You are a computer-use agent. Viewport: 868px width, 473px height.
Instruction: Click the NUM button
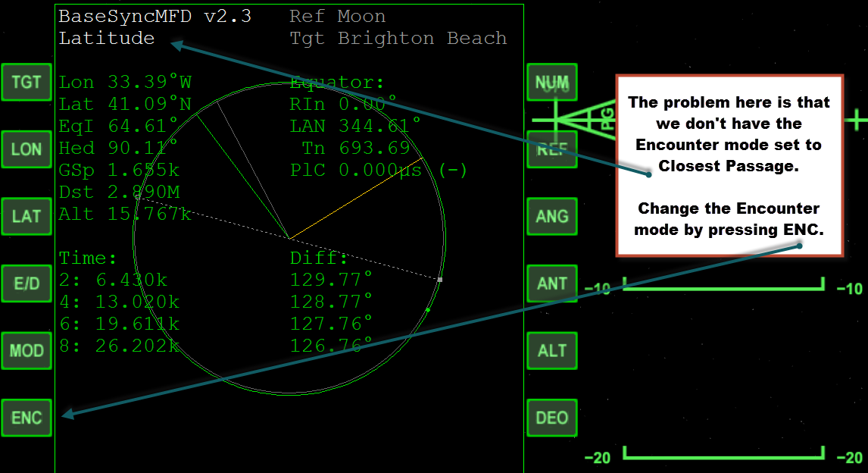pos(552,82)
